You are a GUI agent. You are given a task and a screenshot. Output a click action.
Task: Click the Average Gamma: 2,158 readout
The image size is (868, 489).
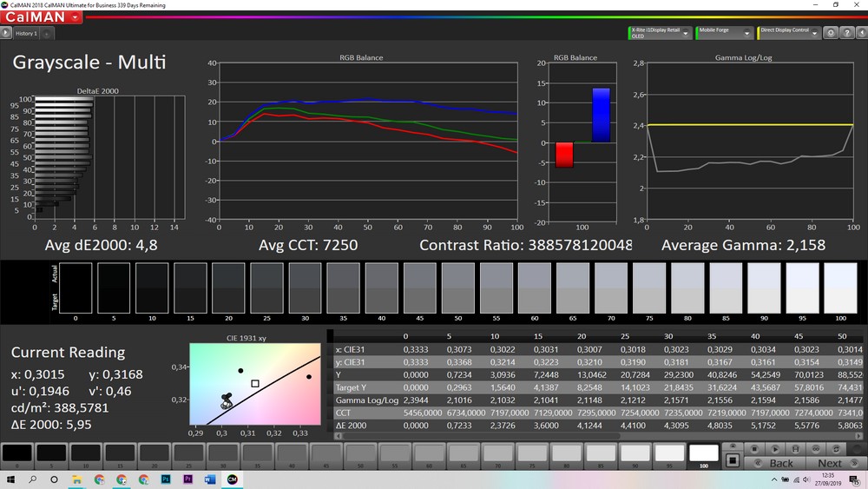tap(743, 245)
